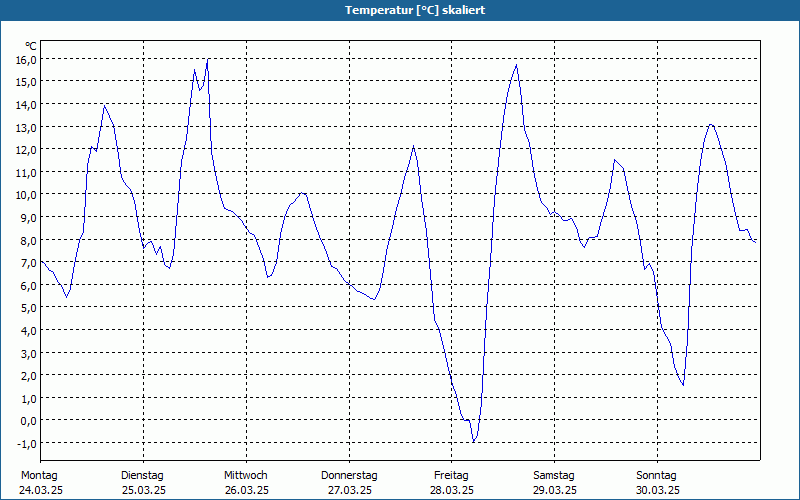
Task: Click the chart title 'Temperatur [°C] skaliert'
Action: (x=415, y=10)
